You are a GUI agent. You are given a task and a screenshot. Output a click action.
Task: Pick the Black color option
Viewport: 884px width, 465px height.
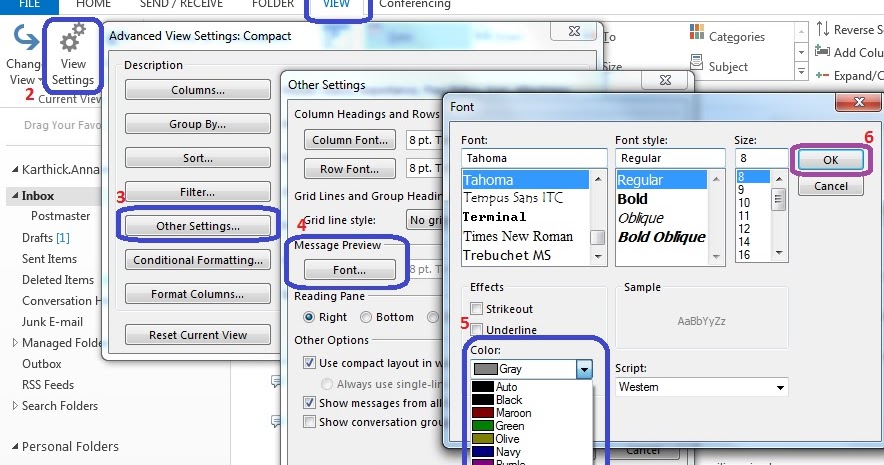click(532, 400)
